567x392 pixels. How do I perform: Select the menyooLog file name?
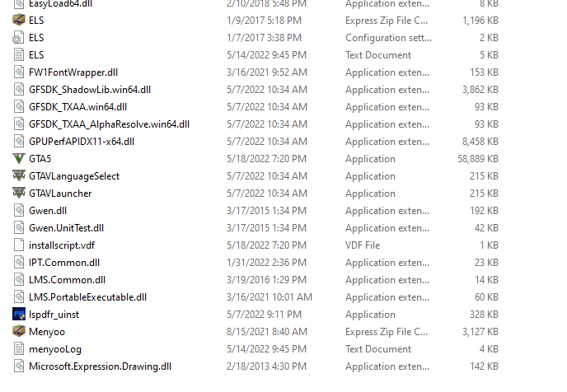pyautogui.click(x=55, y=349)
